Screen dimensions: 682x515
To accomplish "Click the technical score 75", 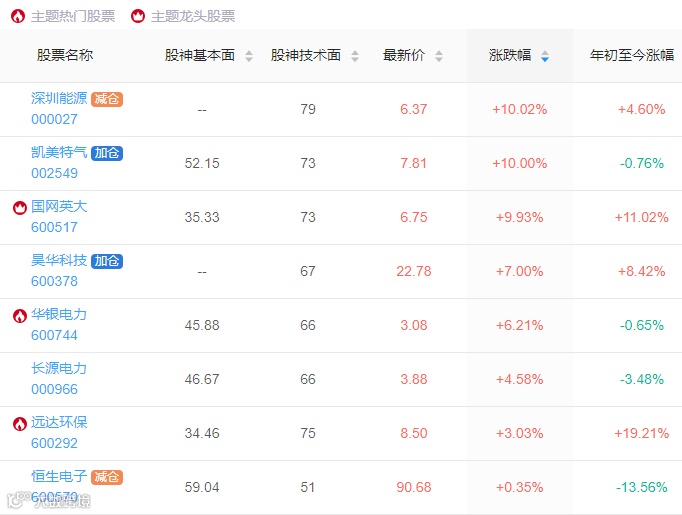I will [x=308, y=433].
